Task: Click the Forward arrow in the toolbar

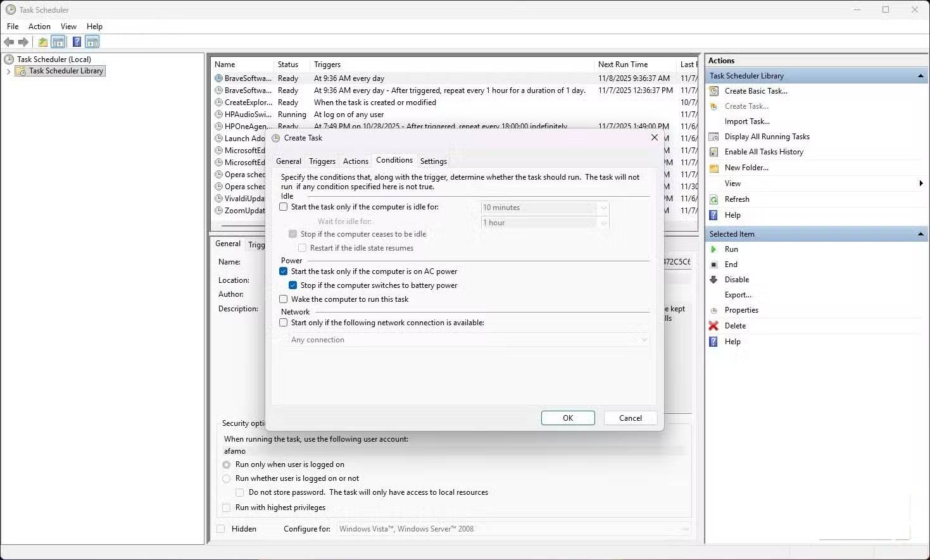Action: coord(23,42)
